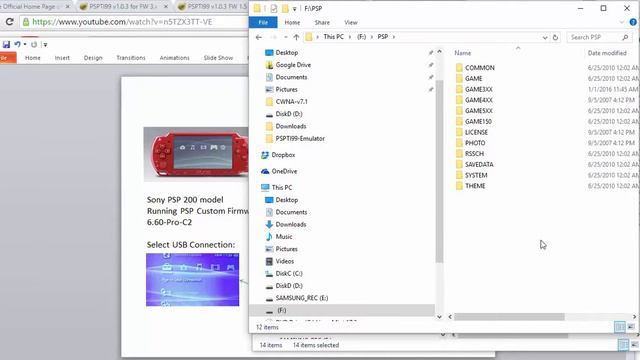Click the Back arrow in File Explorer

coord(259,37)
